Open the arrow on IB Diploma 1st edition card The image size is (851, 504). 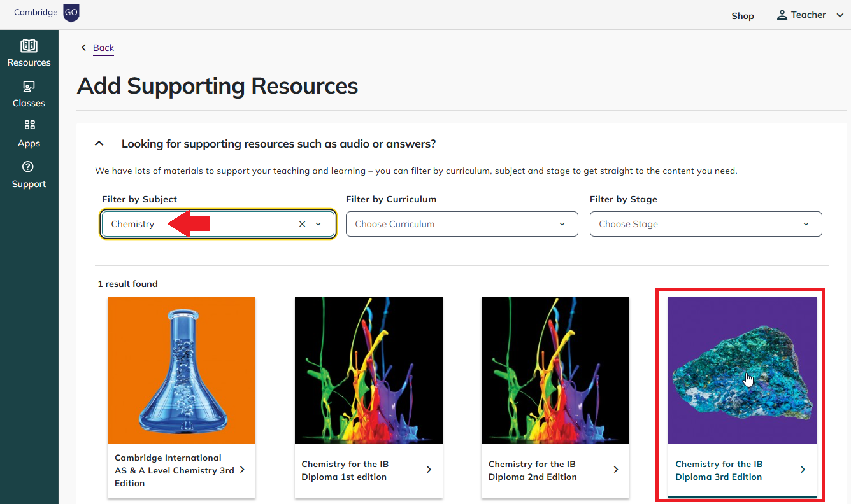[429, 470]
